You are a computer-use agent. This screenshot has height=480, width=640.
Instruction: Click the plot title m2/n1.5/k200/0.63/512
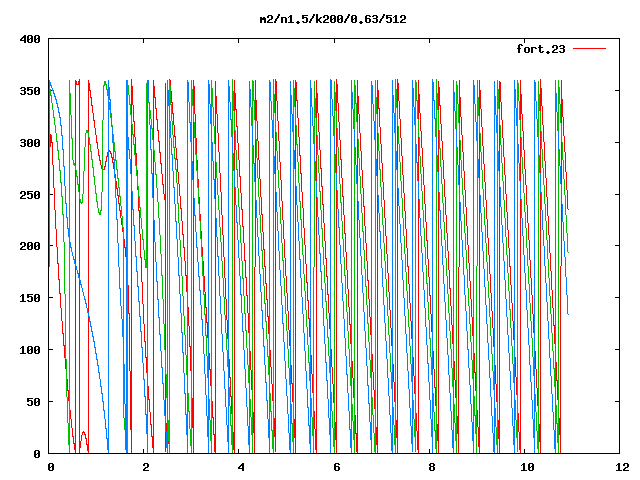[333, 19]
